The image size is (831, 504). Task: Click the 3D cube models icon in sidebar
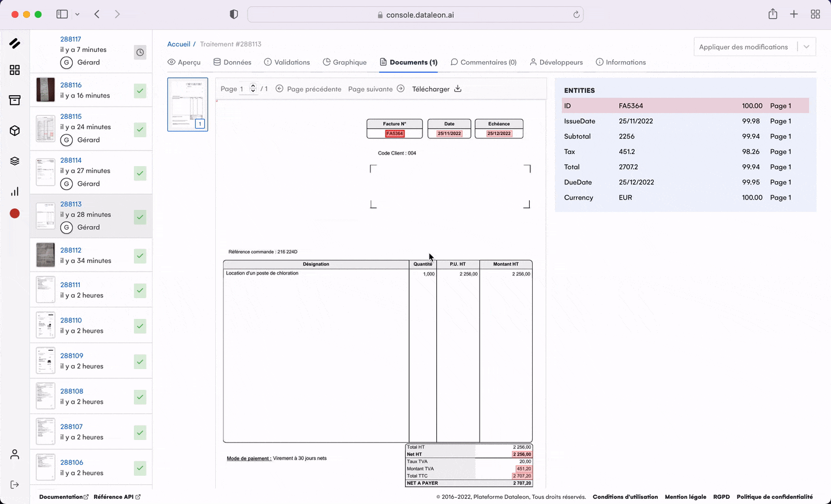coord(14,130)
